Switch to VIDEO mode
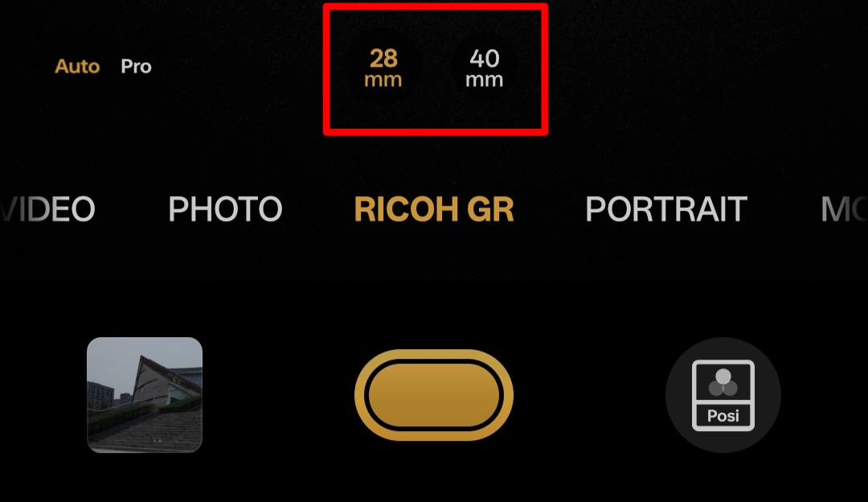Screen dimensions: 868x502 (47, 209)
